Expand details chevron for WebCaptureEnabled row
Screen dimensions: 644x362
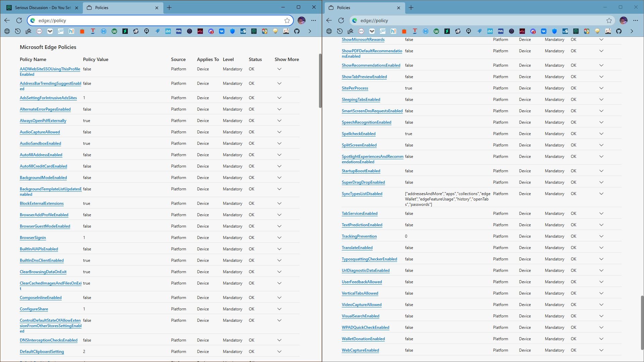[601, 350]
